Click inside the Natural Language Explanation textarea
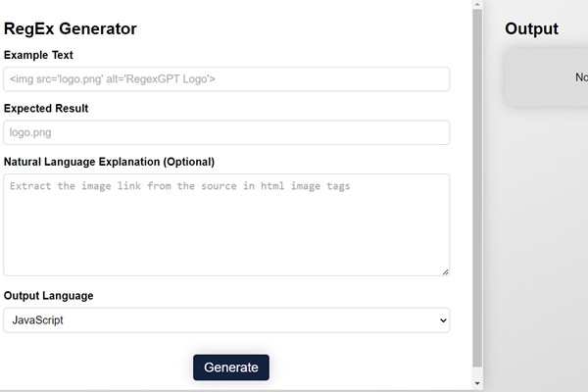588x392 pixels. pos(226,224)
